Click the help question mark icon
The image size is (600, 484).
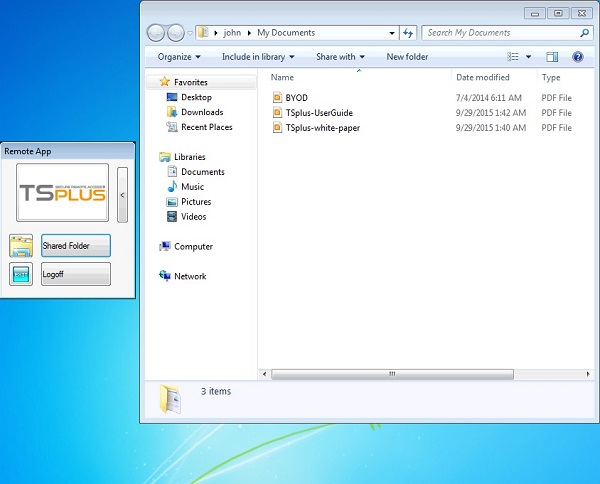577,57
